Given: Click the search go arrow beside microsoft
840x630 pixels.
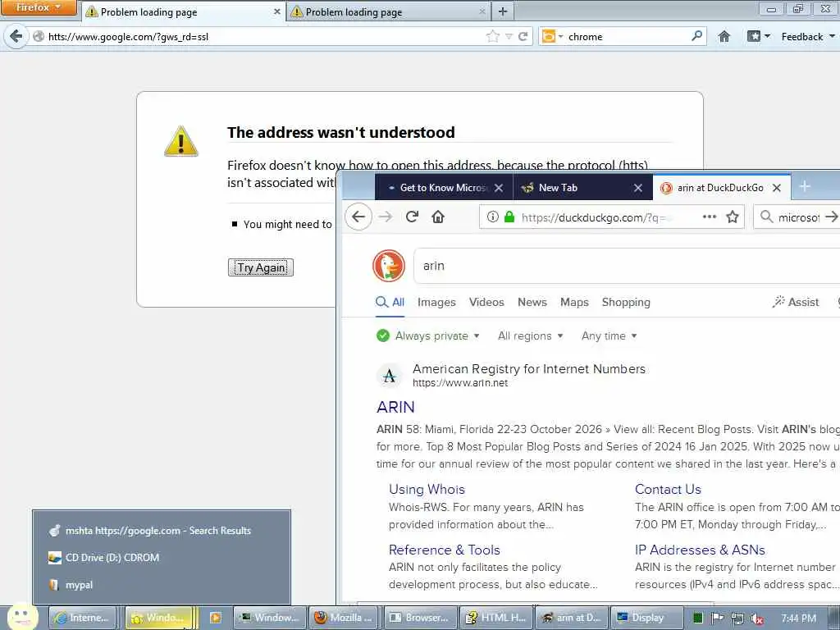Looking at the screenshot, I should point(832,217).
